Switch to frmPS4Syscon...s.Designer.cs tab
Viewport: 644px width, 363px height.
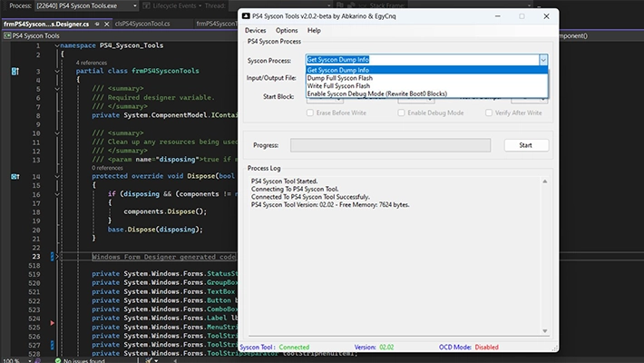click(46, 24)
